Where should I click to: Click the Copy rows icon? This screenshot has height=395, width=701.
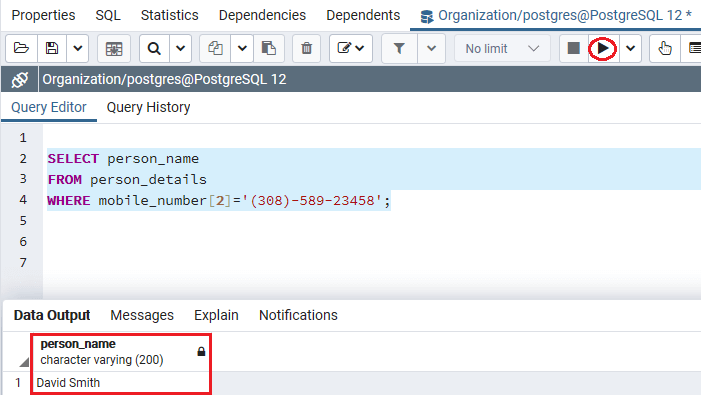click(x=215, y=48)
